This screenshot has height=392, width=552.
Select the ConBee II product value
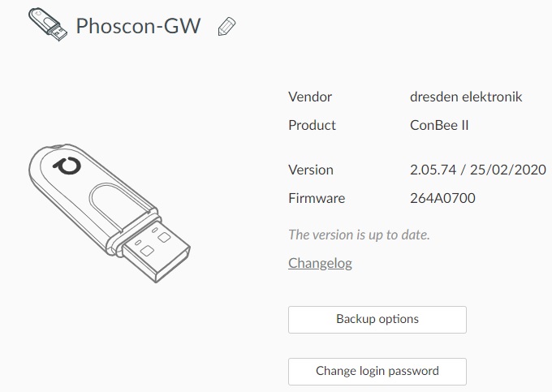[x=439, y=125]
